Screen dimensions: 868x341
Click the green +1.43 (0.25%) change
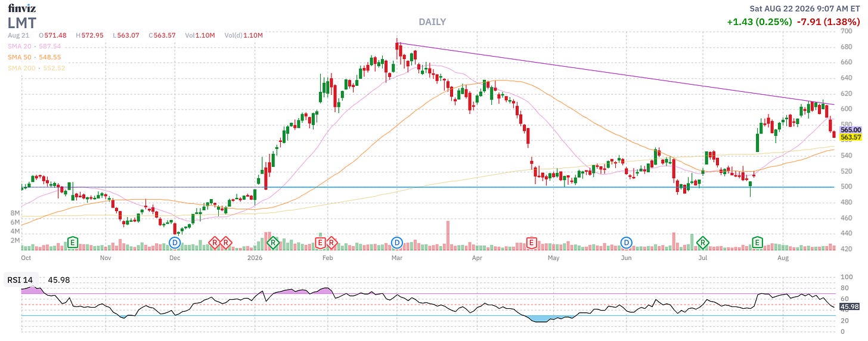coord(759,22)
